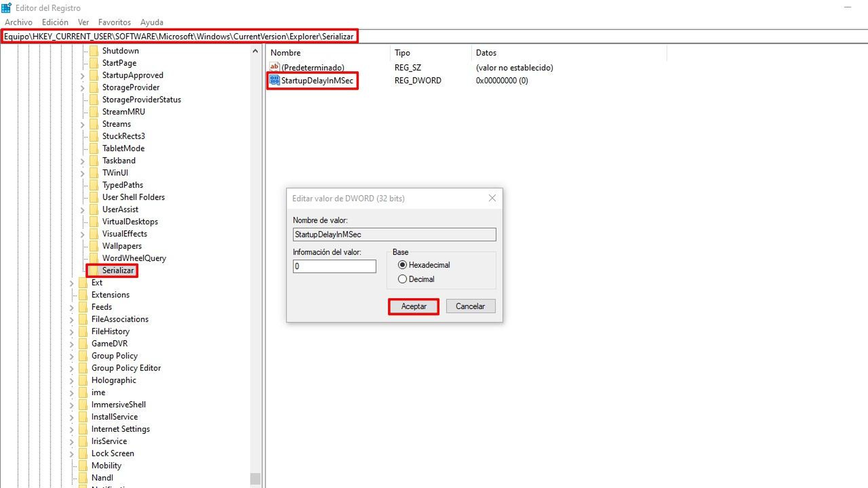Viewport: 868px width, 488px height.
Task: Click the Nandl folder icon
Action: point(83,478)
